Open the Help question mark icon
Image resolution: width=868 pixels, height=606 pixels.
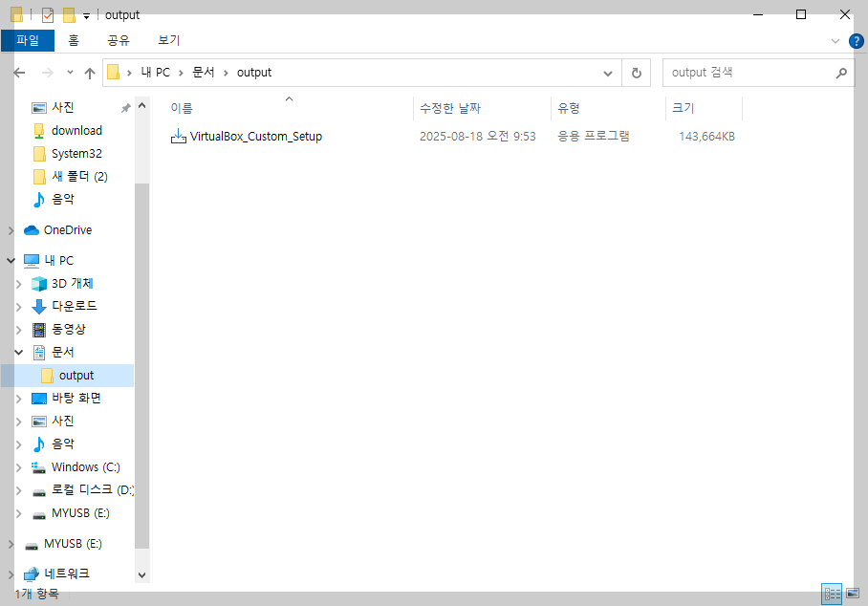[x=856, y=41]
